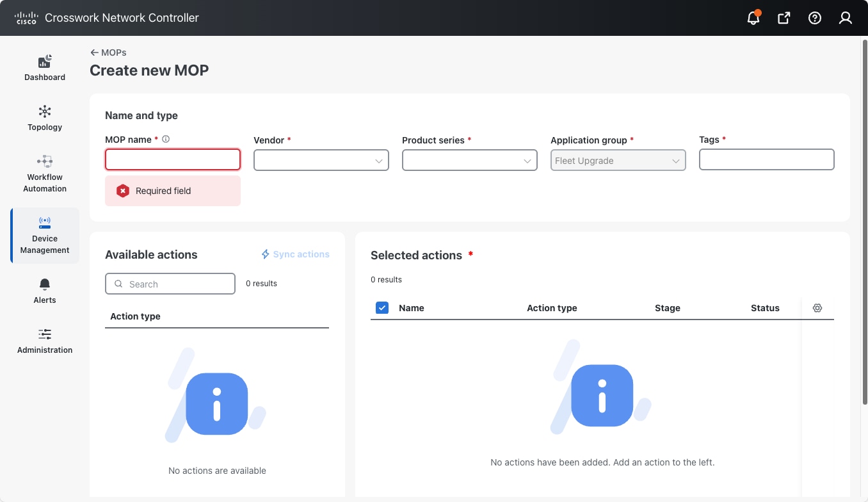Viewport: 868px width, 502px height.
Task: Click the Cisco logo
Action: pyautogui.click(x=26, y=18)
